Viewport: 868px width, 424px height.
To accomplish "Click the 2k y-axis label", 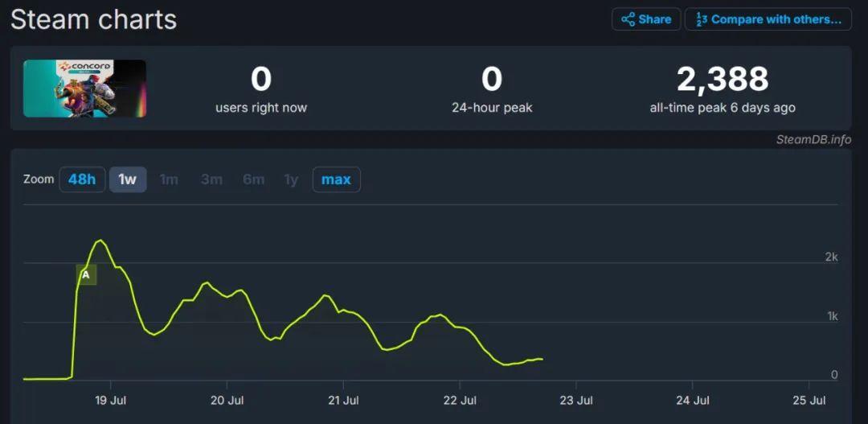I will click(831, 257).
